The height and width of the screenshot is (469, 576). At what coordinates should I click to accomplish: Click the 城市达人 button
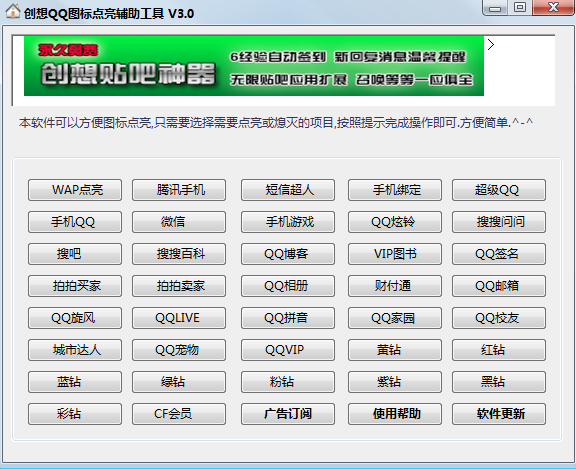point(75,350)
